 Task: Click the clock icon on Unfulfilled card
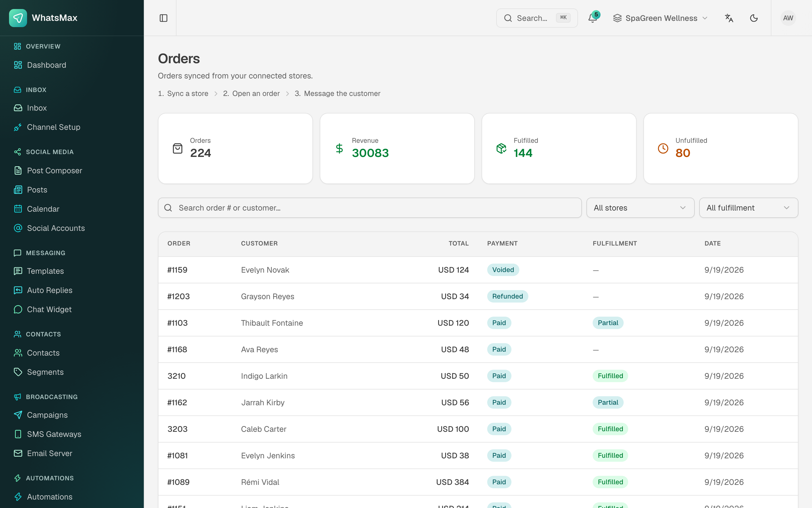coord(663,148)
